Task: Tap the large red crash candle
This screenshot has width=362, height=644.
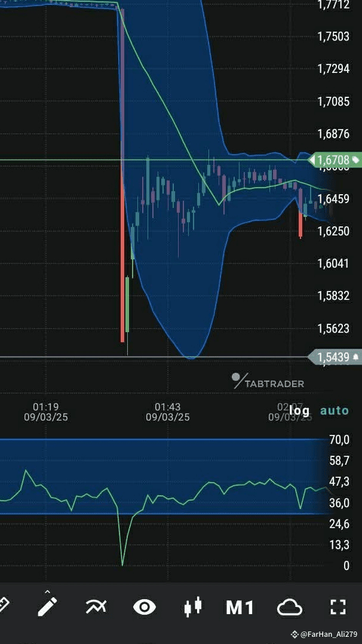Action: 122,174
